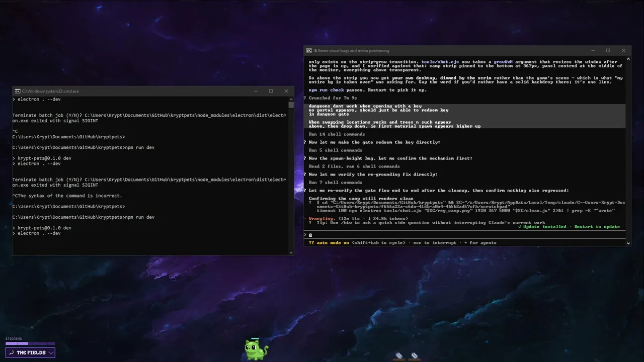Screen dimensions: 644x362
Task: Click 'When swapping locations rocks and trees' message line
Action: (x=380, y=122)
